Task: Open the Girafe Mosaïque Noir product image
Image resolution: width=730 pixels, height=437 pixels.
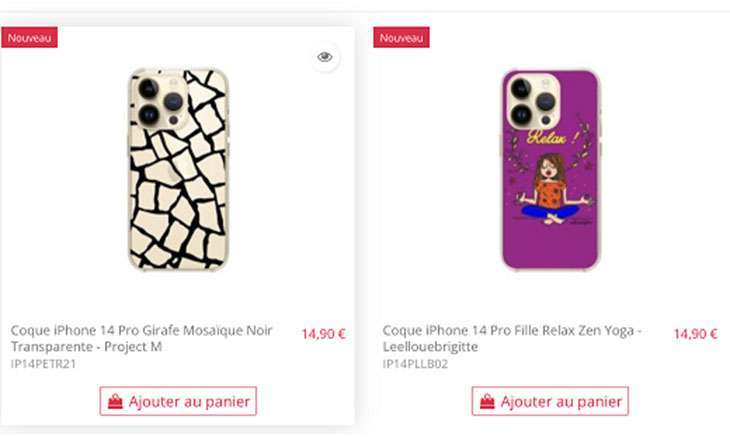Action: click(178, 170)
